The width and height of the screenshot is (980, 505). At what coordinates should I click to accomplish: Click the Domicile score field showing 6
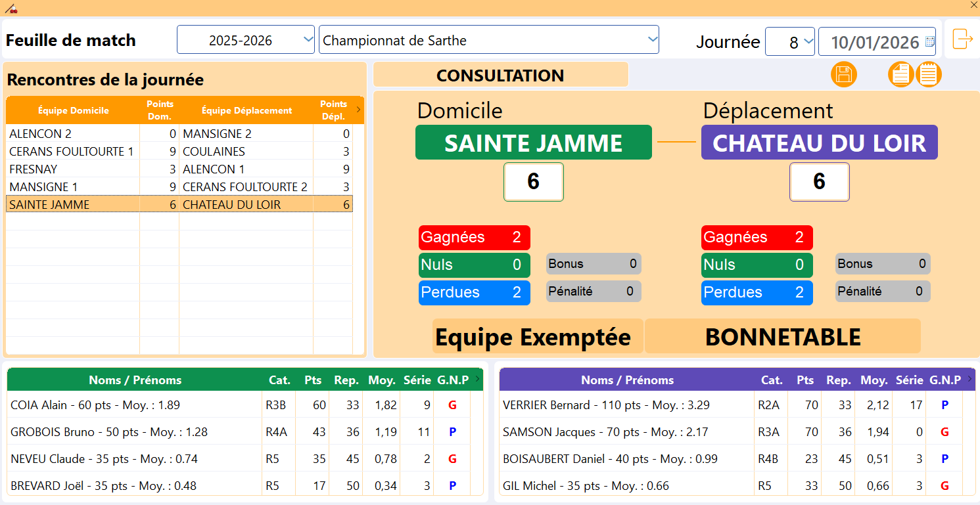pos(533,182)
